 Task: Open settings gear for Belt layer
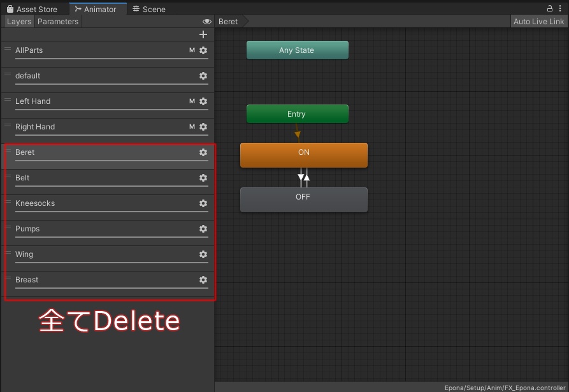coord(203,178)
